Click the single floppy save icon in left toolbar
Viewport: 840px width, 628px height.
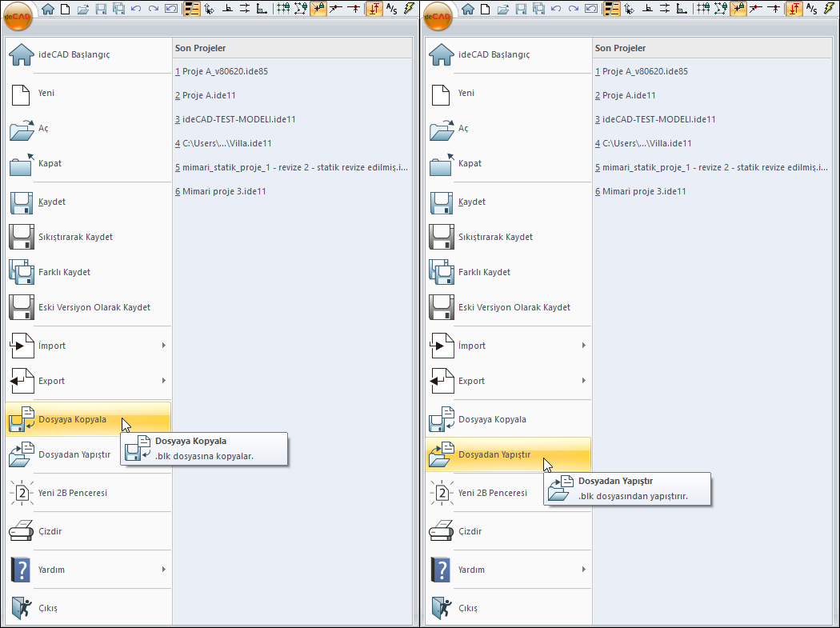click(101, 9)
